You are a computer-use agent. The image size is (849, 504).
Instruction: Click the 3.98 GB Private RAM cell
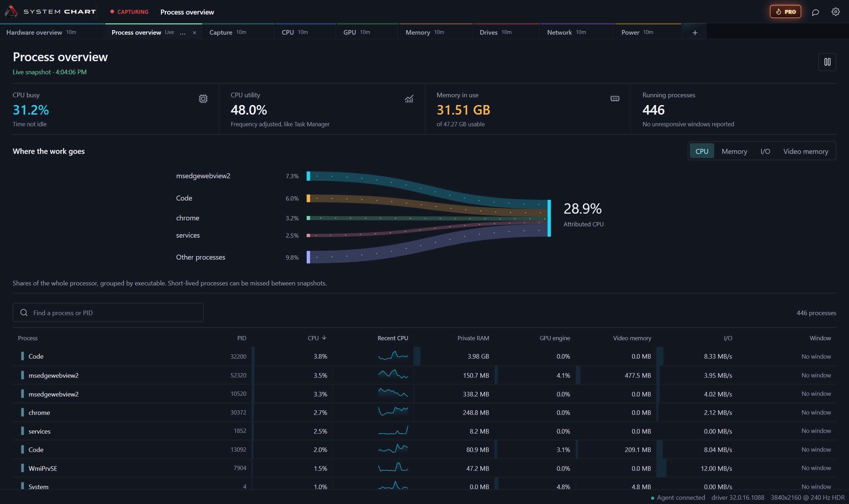(x=478, y=357)
